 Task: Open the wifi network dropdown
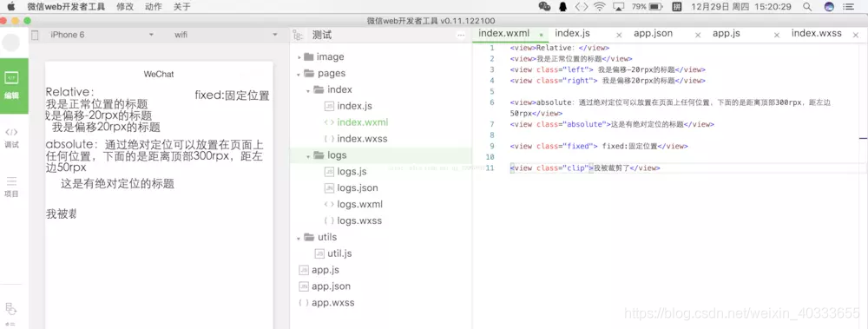tap(226, 35)
